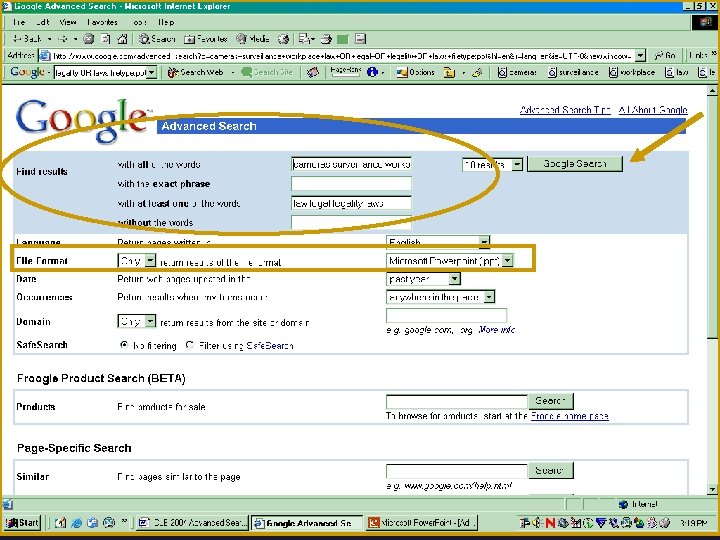Select the No filtering radio button
The image size is (720, 540).
pos(124,345)
